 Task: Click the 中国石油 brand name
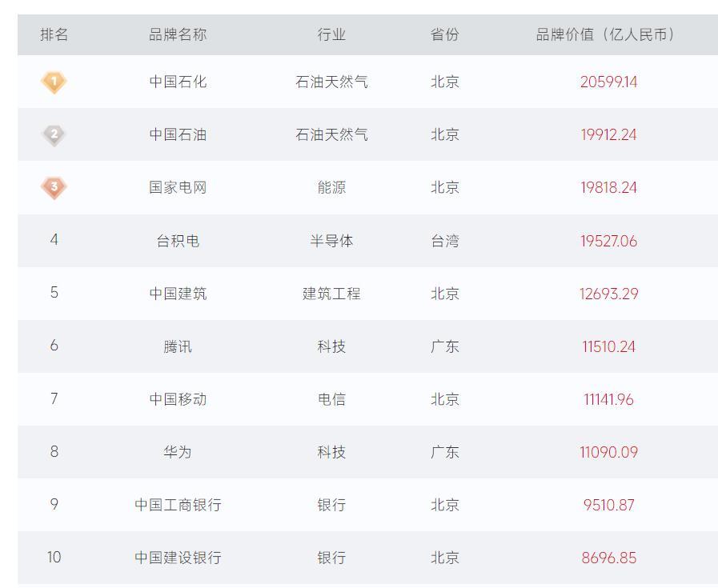click(x=178, y=134)
